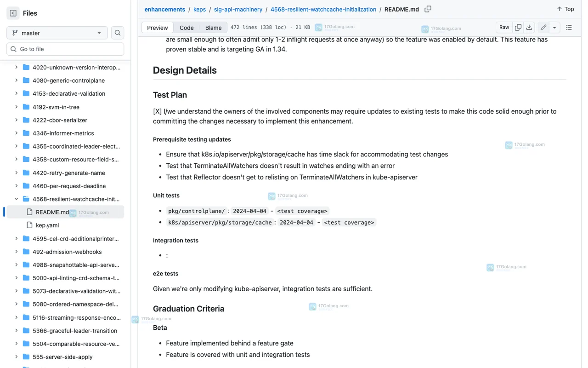The width and height of the screenshot is (588, 368).
Task: Collapse the file tree side panel
Action: 13,13
